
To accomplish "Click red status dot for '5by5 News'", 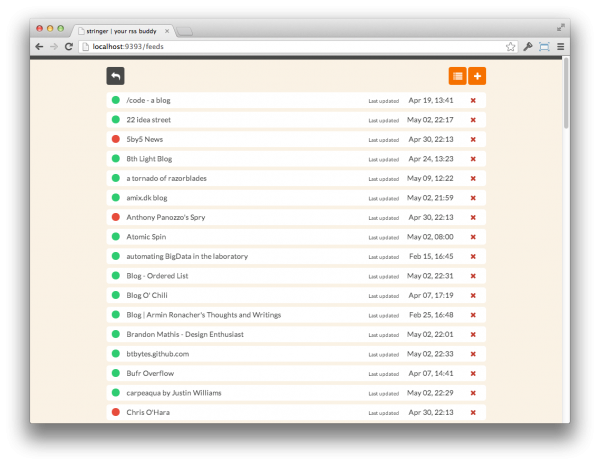I will (x=116, y=139).
